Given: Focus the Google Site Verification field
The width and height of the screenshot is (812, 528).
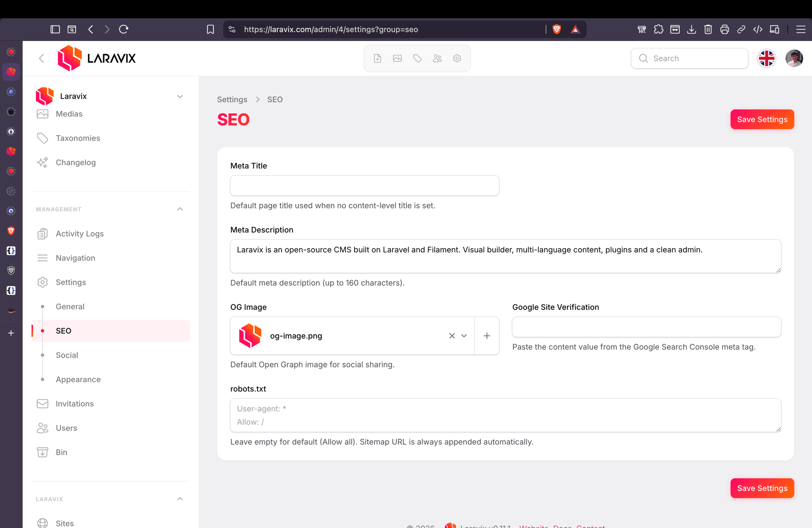Looking at the screenshot, I should click(x=646, y=327).
